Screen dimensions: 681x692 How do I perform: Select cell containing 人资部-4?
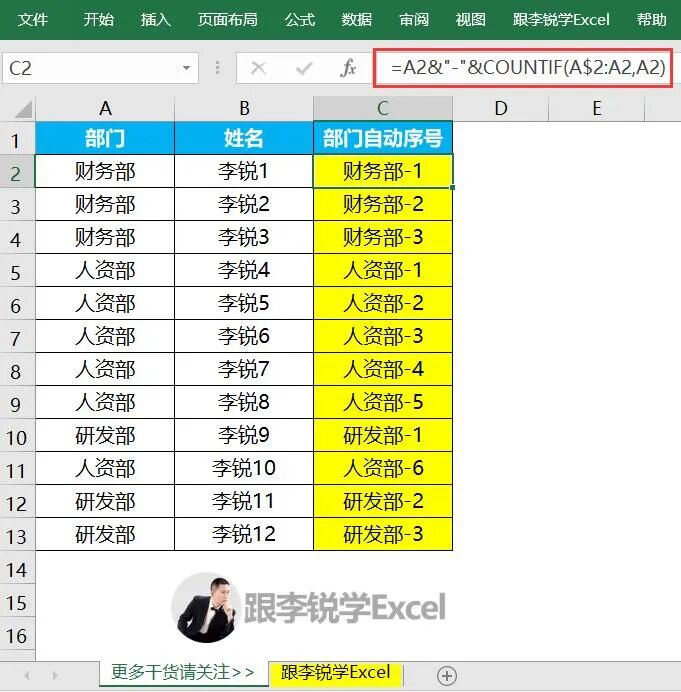tap(383, 369)
